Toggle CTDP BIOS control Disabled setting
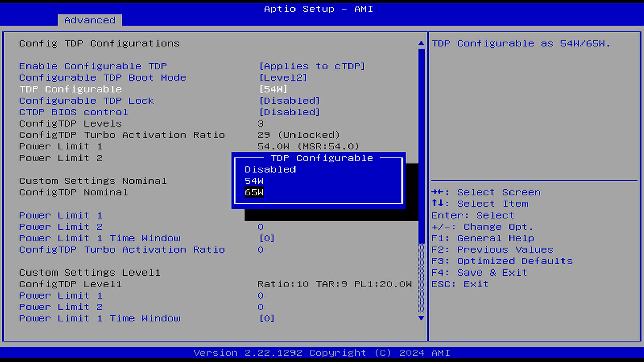Image resolution: width=644 pixels, height=362 pixels. pos(289,112)
